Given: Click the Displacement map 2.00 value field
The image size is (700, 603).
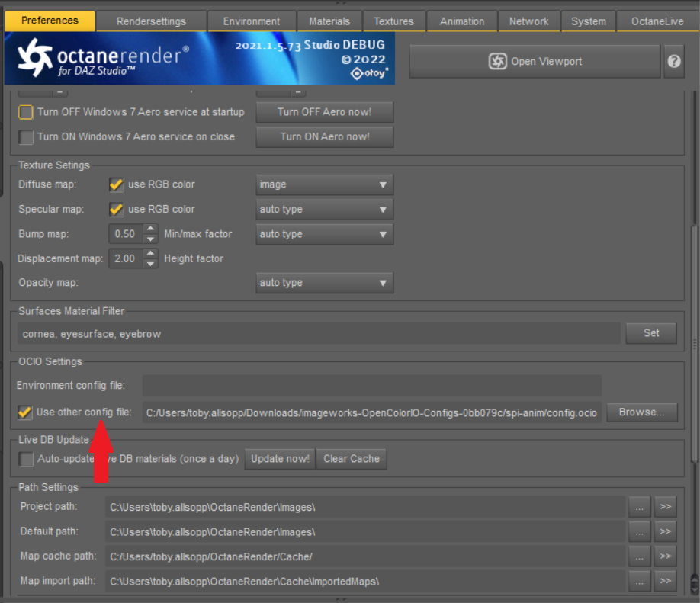Looking at the screenshot, I should click(x=126, y=258).
